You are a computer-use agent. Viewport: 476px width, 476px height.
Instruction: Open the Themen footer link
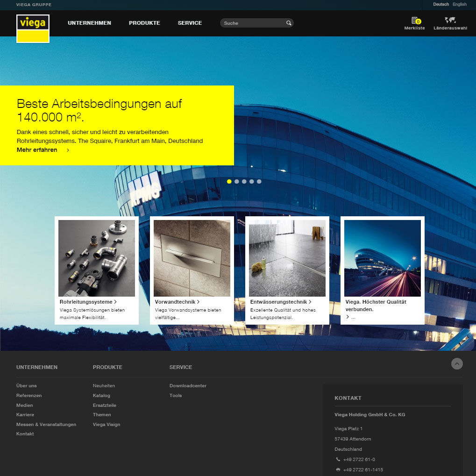pyautogui.click(x=102, y=415)
